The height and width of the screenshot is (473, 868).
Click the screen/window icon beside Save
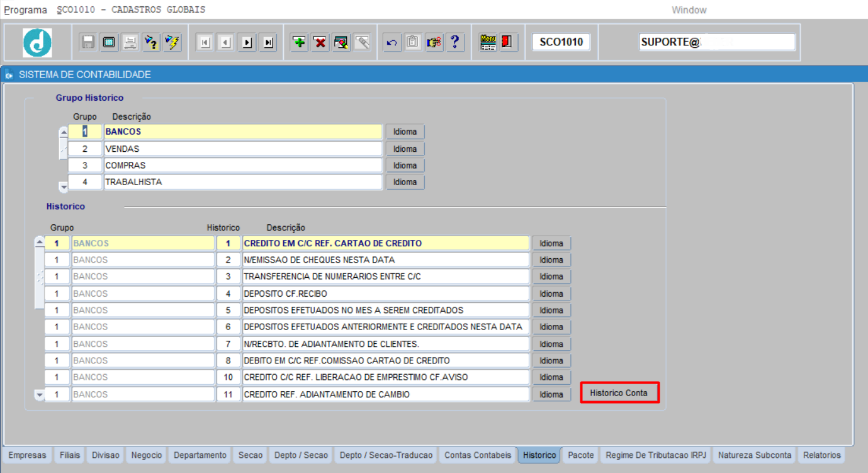click(x=109, y=42)
